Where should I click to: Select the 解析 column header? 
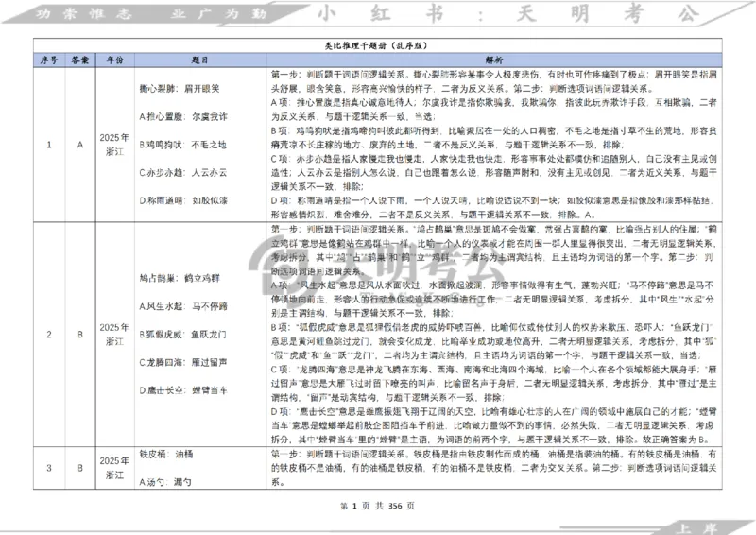(493, 60)
